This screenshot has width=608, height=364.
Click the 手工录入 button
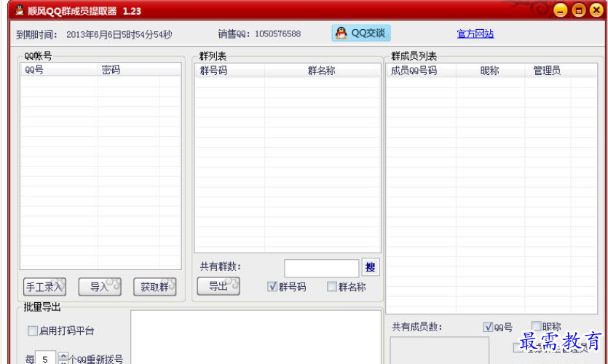point(44,287)
